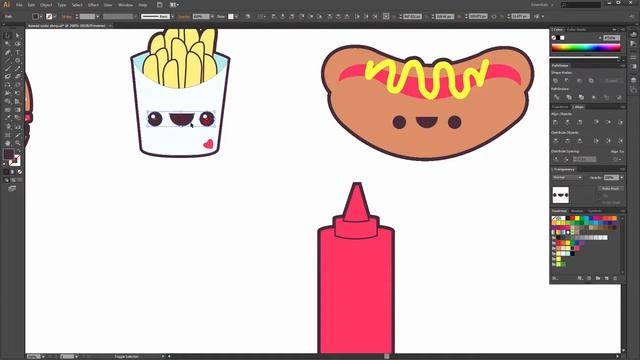Click New Swatch icon in Swatches panel
Viewport: 640px width, 360px height.
coord(607,278)
